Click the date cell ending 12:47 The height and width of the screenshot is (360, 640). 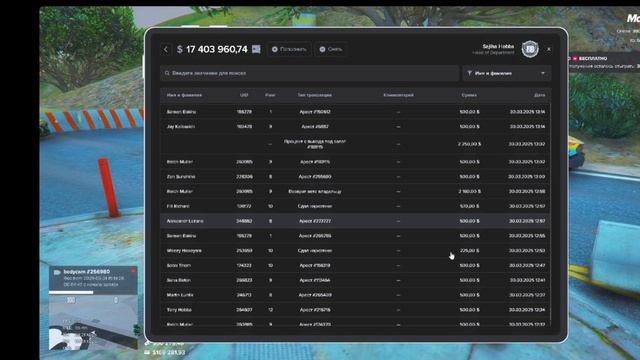tap(527, 265)
